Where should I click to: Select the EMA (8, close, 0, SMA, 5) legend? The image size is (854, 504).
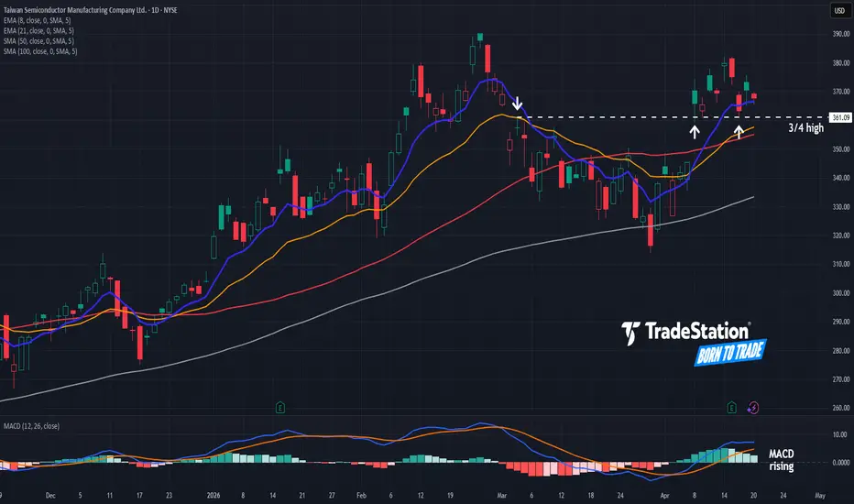[37, 20]
